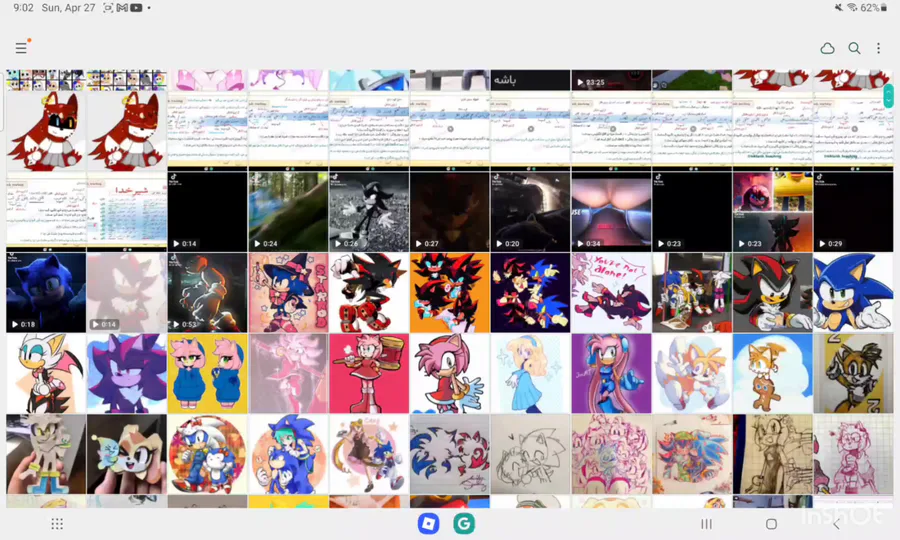Open two Amys in blue hoodies on yellow
Image resolution: width=900 pixels, height=540 pixels.
pyautogui.click(x=207, y=374)
